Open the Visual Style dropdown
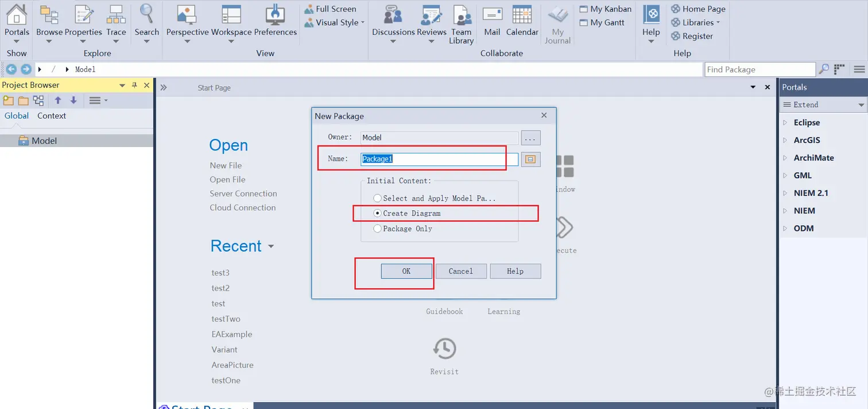The image size is (868, 409). pos(334,22)
